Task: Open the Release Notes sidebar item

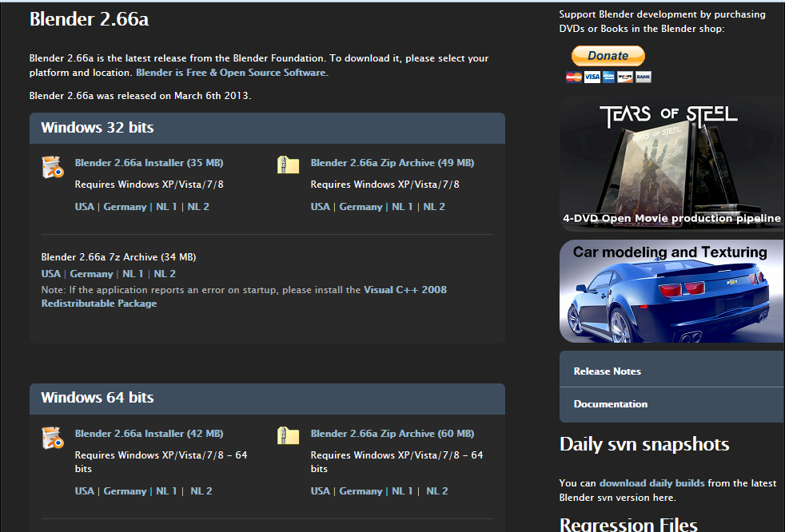Action: (671, 371)
